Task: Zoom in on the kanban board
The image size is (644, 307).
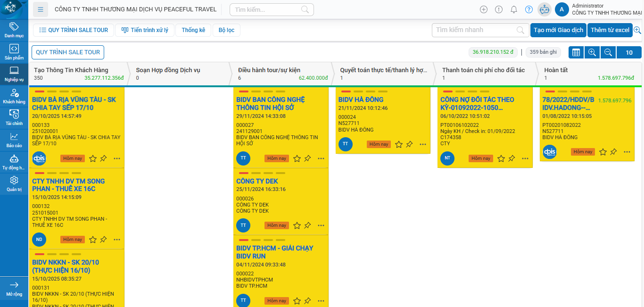Action: [x=592, y=52]
